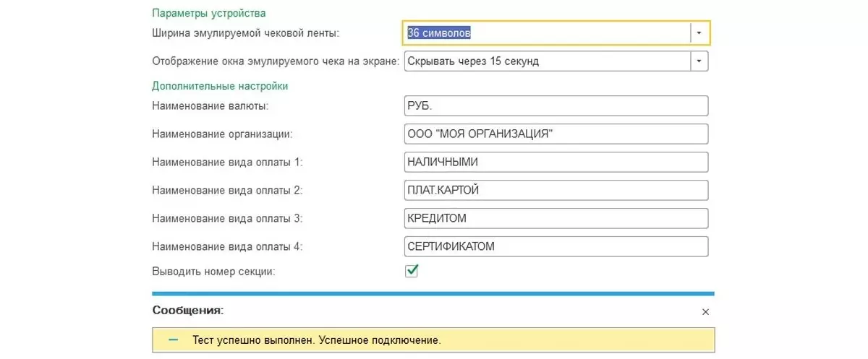The height and width of the screenshot is (359, 868).
Task: Click the '36 символов' tape width field
Action: coord(546,33)
